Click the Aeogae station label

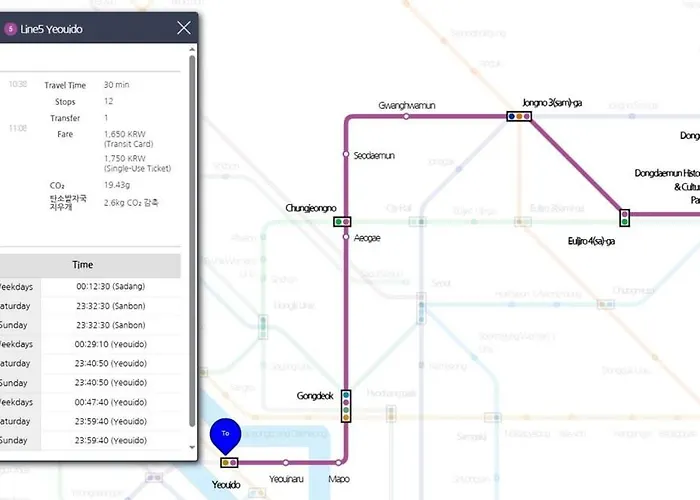point(367,238)
